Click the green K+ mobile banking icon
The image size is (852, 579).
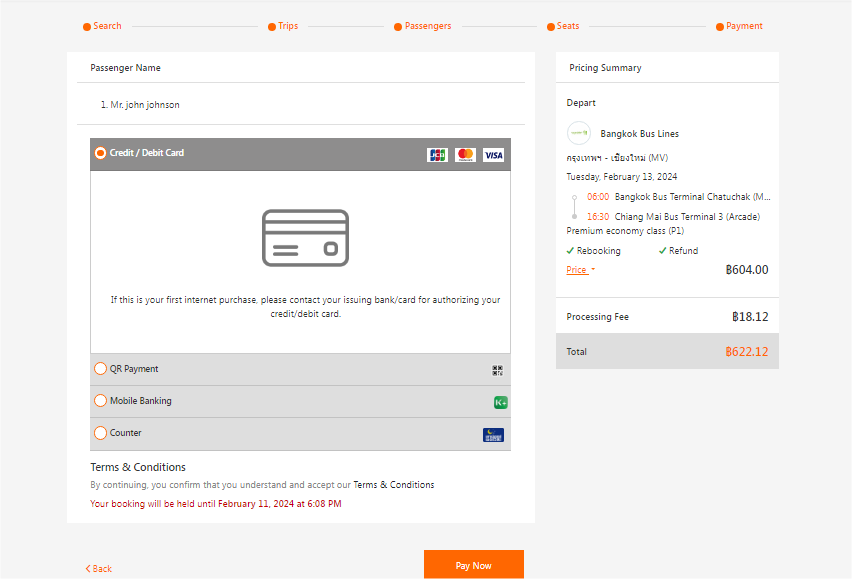pos(500,402)
